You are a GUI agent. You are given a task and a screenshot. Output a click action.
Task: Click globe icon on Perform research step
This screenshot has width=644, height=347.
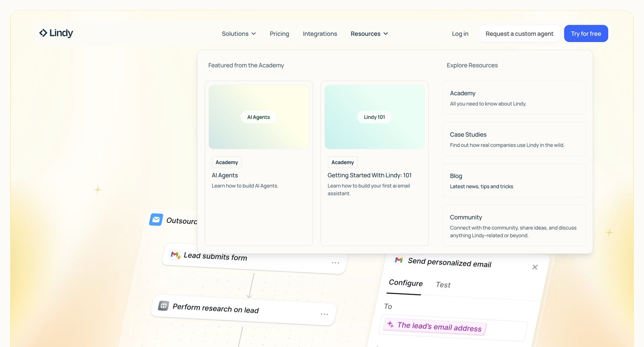pos(164,306)
